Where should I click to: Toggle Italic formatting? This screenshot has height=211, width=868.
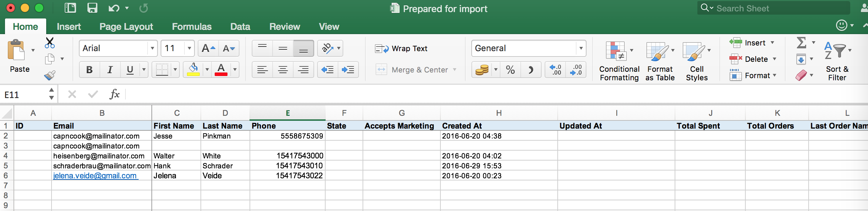110,70
